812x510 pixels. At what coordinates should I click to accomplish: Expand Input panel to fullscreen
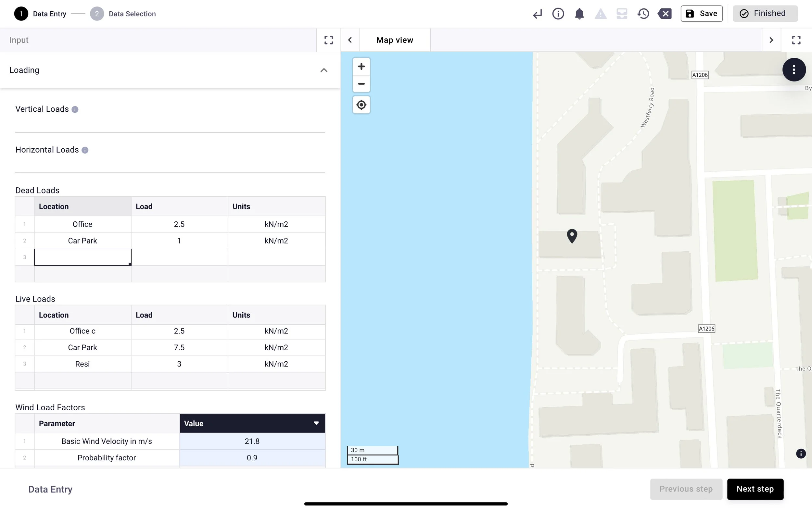click(x=328, y=40)
